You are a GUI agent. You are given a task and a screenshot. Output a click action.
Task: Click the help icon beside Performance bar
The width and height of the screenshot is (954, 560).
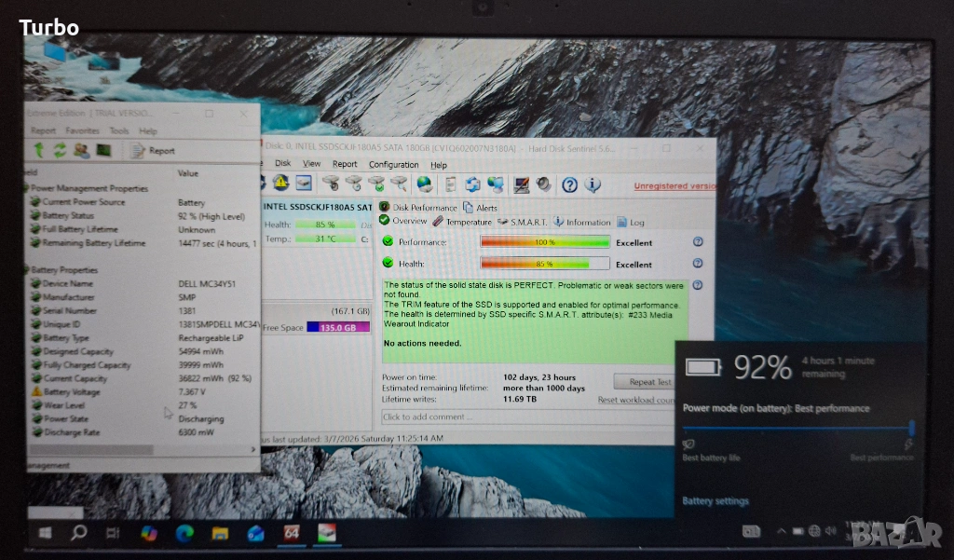[x=698, y=241]
